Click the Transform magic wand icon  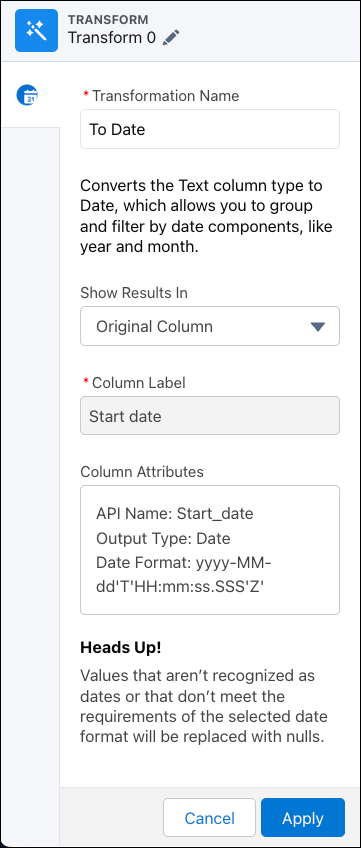(36, 31)
